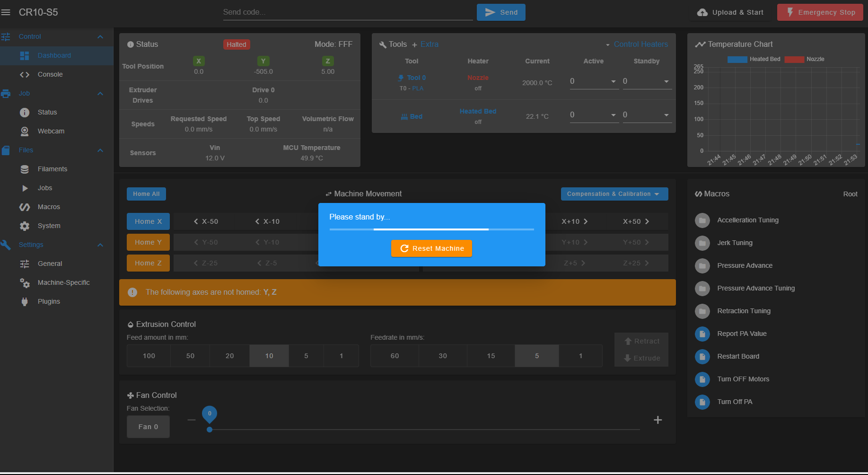Image resolution: width=868 pixels, height=475 pixels.
Task: Collapse the Job sidebar section
Action: (x=100, y=93)
